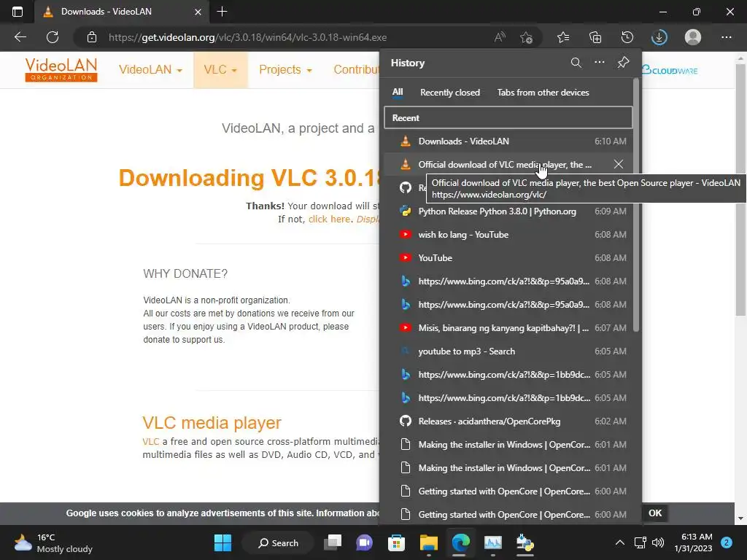Open Downloads - VideoLAN history entry
The width and height of the screenshot is (747, 560).
click(508, 141)
